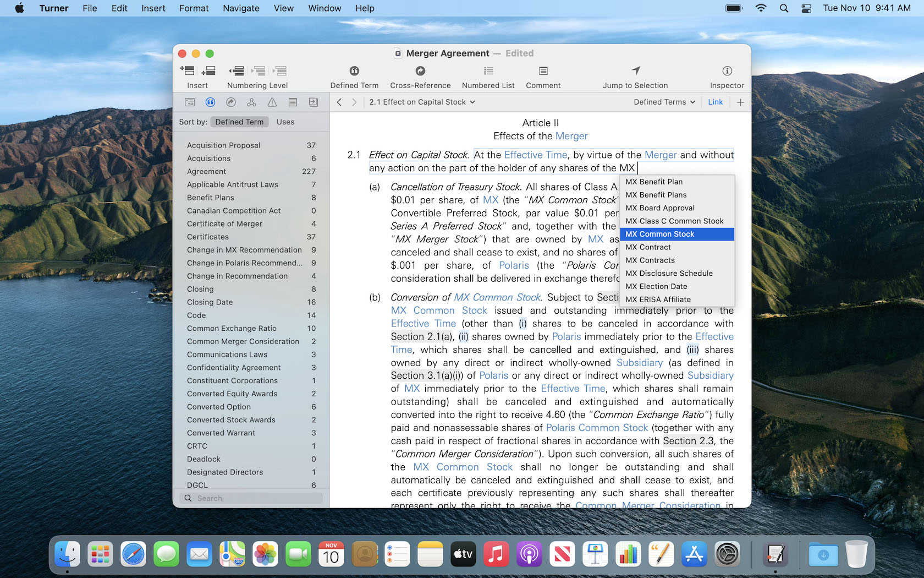This screenshot has width=924, height=578.
Task: Choose MX Benefit Plan from the autocomplete list
Action: (x=676, y=182)
